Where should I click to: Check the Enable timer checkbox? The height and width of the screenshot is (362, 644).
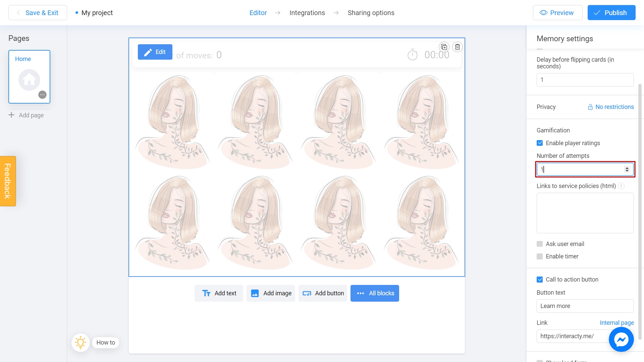[540, 256]
